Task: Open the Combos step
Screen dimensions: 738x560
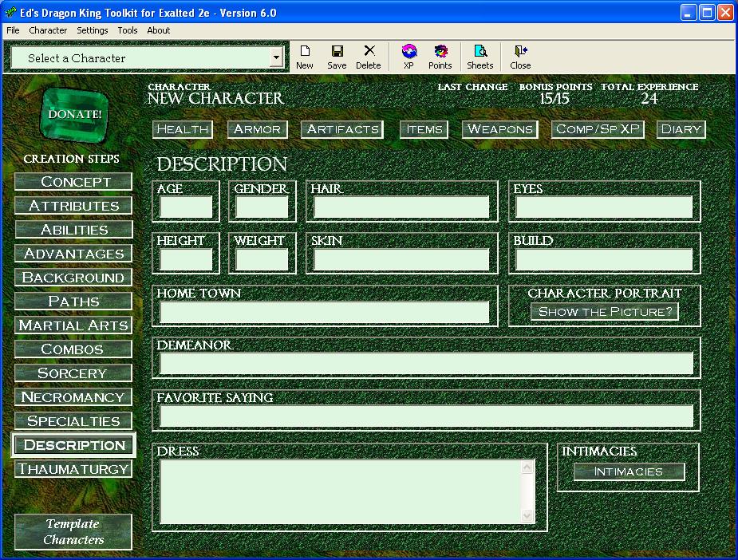Action: tap(73, 349)
